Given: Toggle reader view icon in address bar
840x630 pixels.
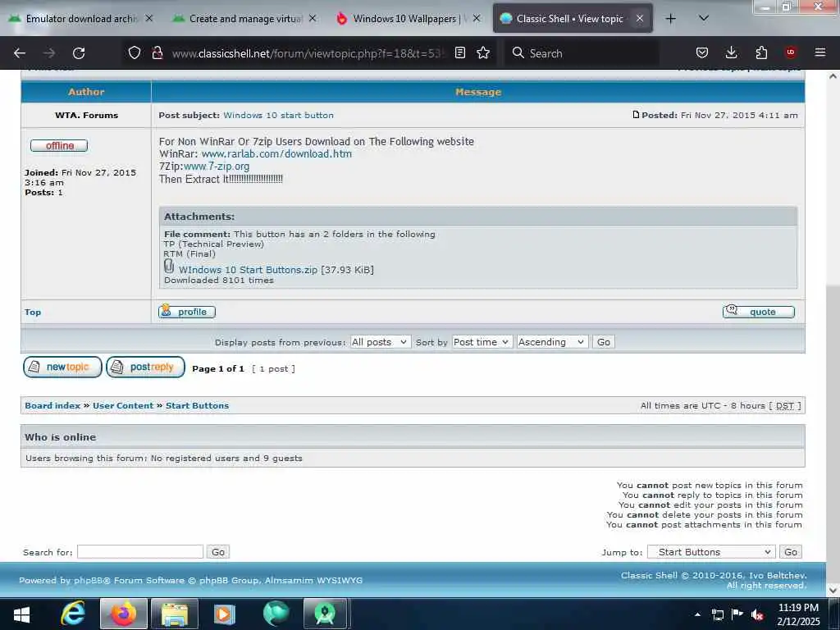Looking at the screenshot, I should 459,52.
